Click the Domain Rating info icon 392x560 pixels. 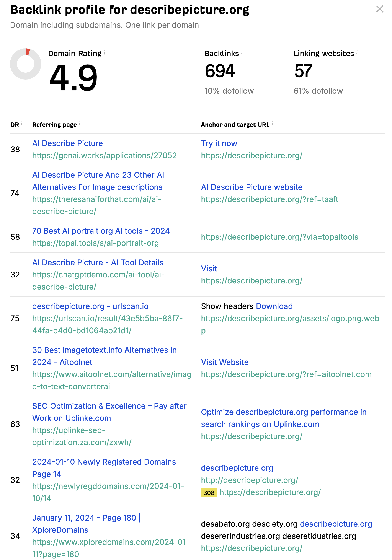(105, 52)
